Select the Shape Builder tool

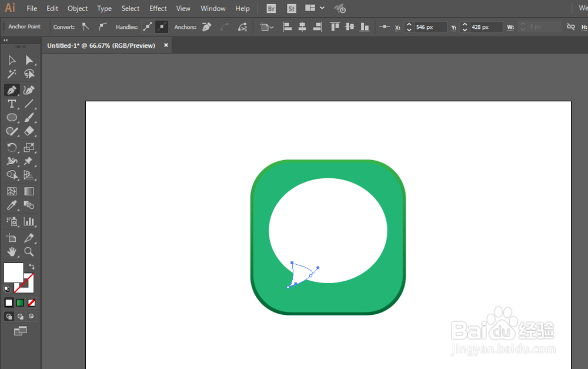point(12,175)
